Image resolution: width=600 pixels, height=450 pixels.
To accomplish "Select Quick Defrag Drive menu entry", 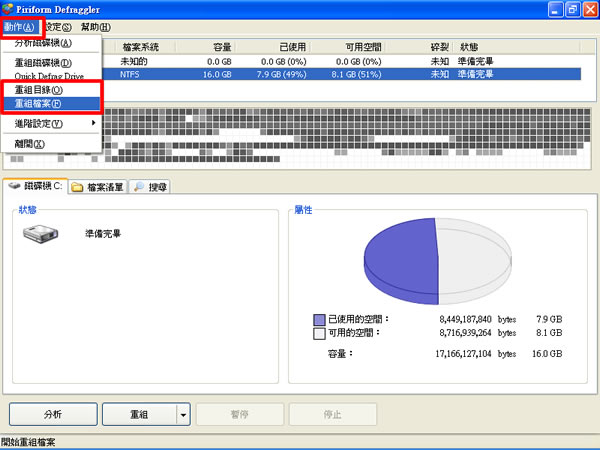I will 51,76.
